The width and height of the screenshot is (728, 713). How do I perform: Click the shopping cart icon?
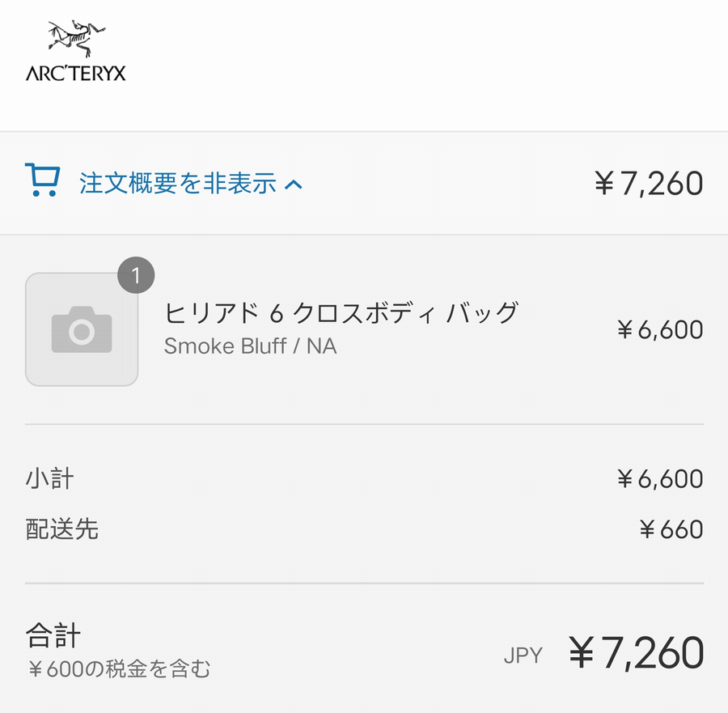pyautogui.click(x=42, y=180)
